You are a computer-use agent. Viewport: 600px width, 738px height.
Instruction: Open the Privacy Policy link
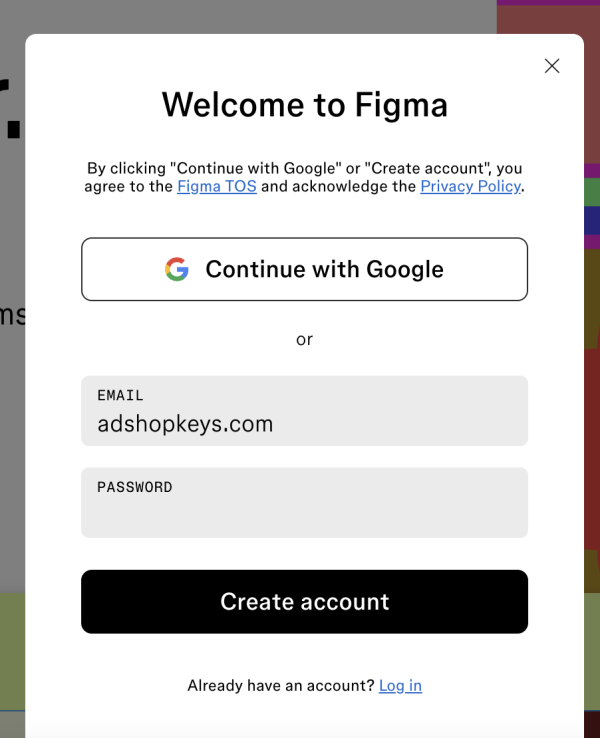[471, 186]
